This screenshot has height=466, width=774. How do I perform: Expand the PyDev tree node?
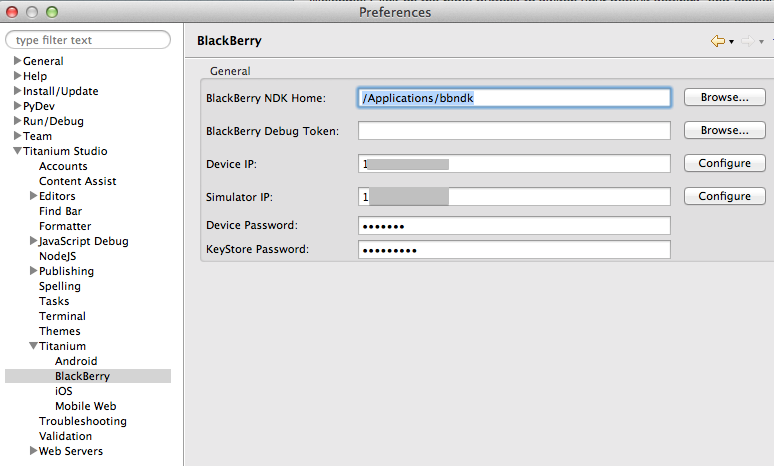(17, 106)
